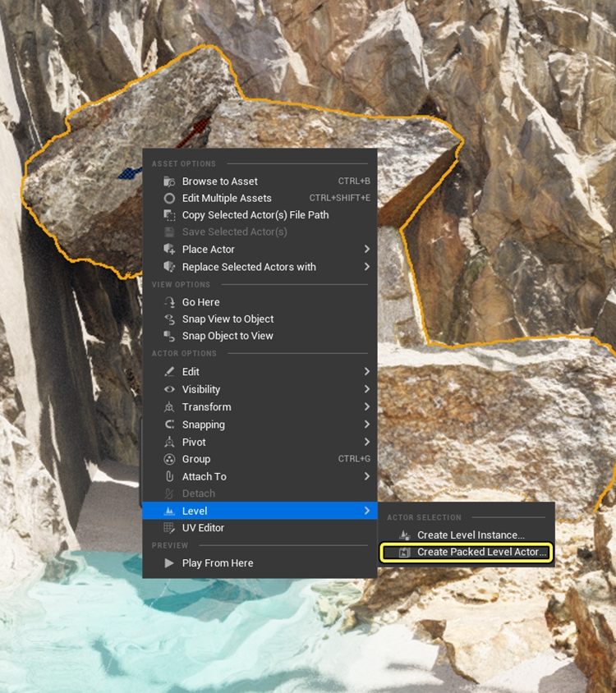Click the Level landscape icon
Image resolution: width=616 pixels, height=693 pixels.
point(169,511)
